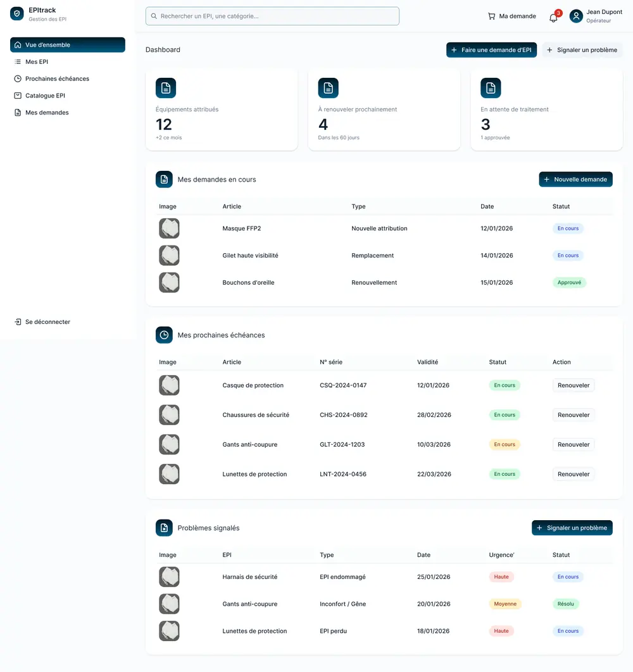Open the notifications bell icon
Screen dimensions: 633x672
pos(553,18)
